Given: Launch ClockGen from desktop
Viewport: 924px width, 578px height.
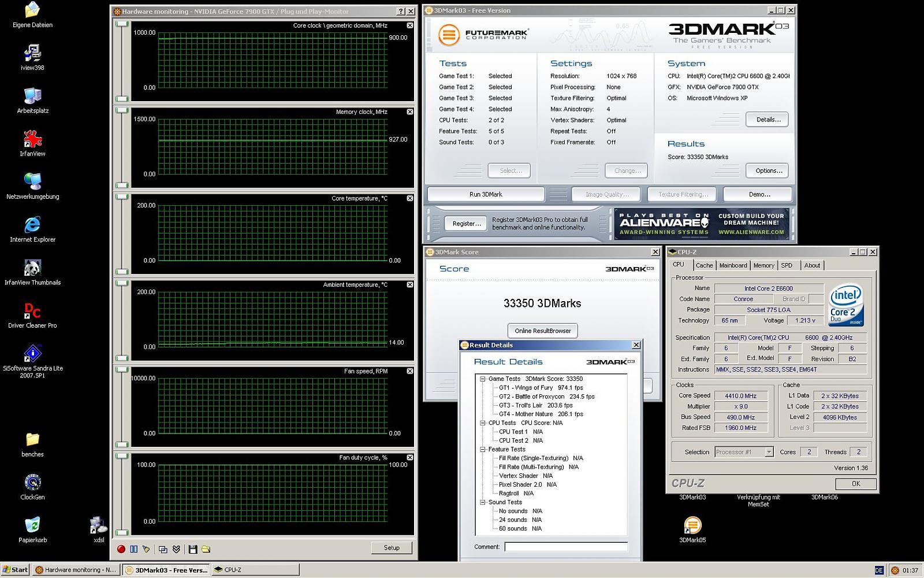Looking at the screenshot, I should 32,487.
